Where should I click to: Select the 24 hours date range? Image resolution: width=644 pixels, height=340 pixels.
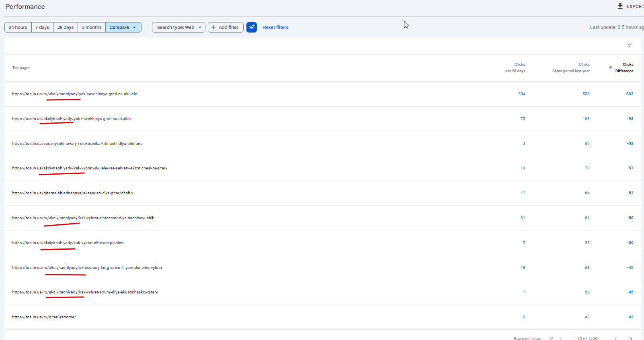18,27
